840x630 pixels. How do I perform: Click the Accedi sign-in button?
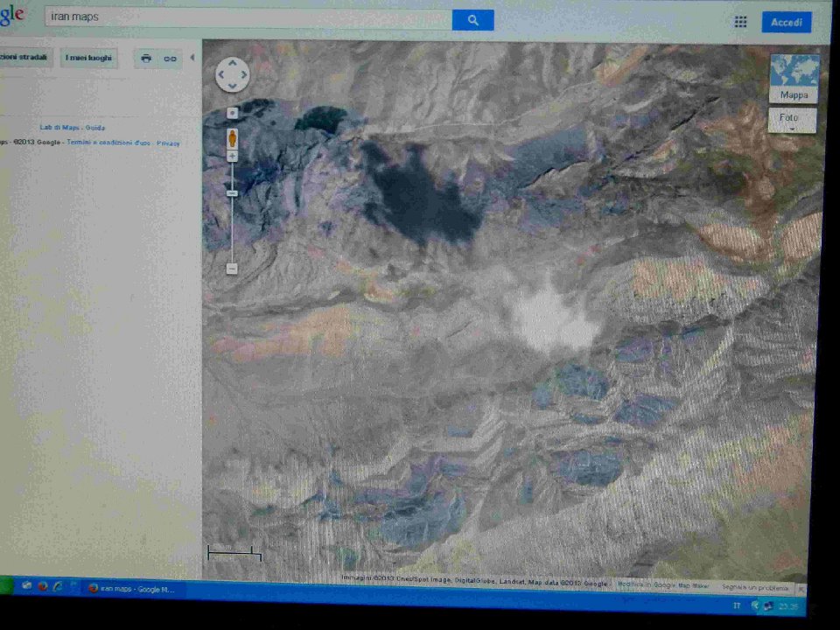[x=786, y=22]
